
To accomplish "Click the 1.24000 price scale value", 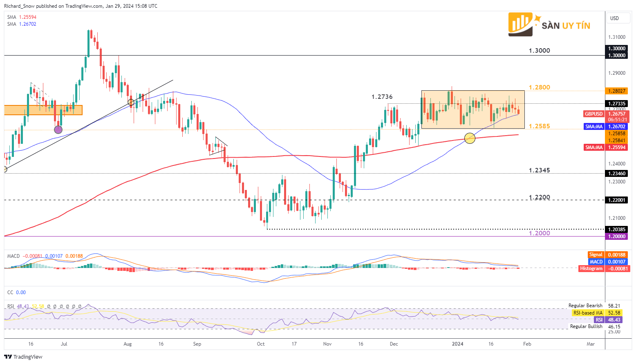I will (x=617, y=164).
